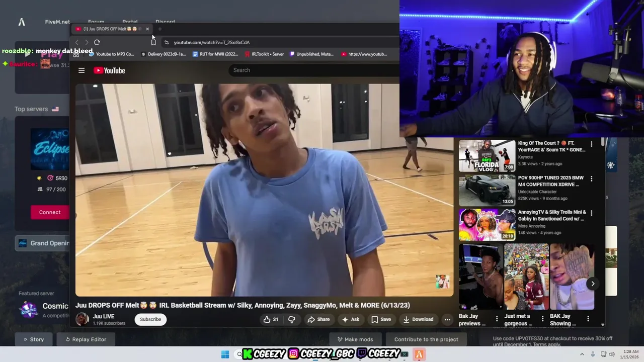Image resolution: width=644 pixels, height=362 pixels.
Task: Open the Youtube to MP3 bookmark
Action: [x=111, y=54]
